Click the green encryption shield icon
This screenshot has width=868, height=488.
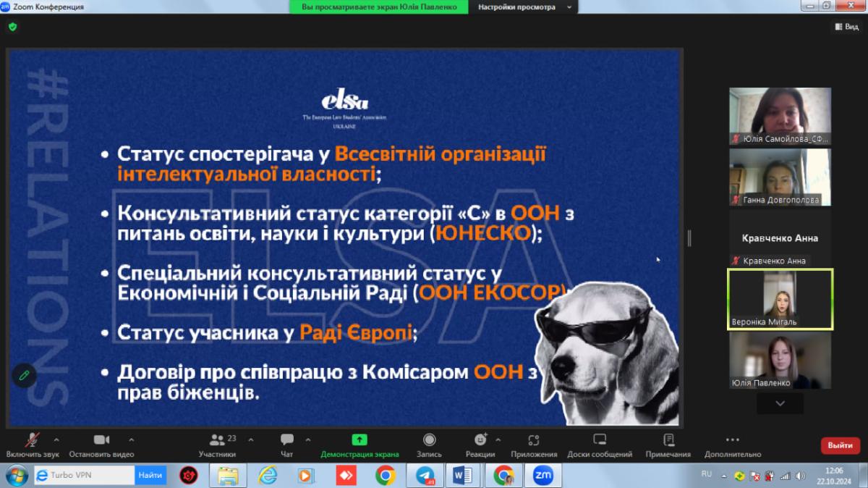click(x=12, y=27)
